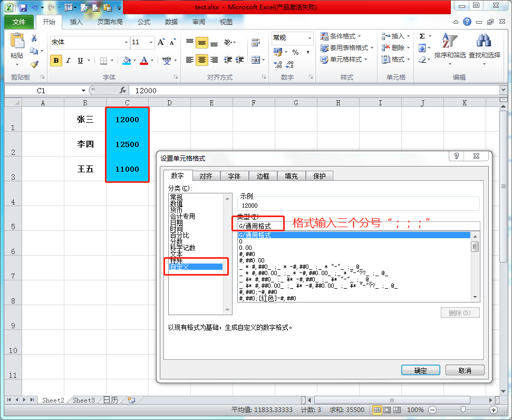Click the Wrap Text icon
Screen dimensions: 512x420
pyautogui.click(x=256, y=43)
